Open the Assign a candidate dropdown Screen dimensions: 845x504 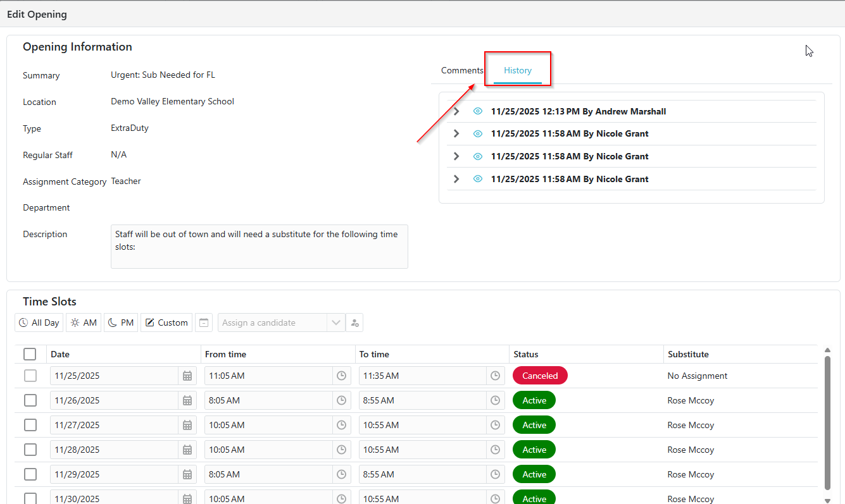pyautogui.click(x=335, y=323)
